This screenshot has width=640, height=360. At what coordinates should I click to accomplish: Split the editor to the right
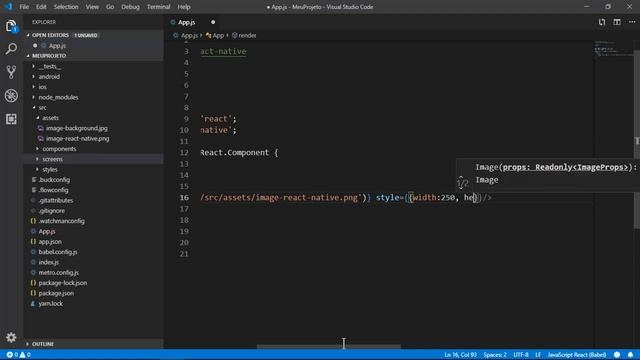pos(617,22)
